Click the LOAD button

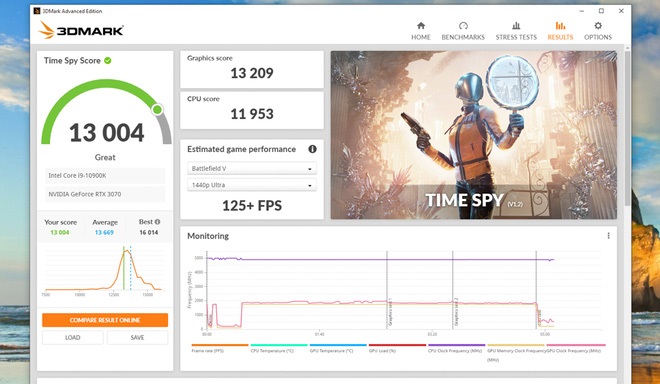point(72,337)
